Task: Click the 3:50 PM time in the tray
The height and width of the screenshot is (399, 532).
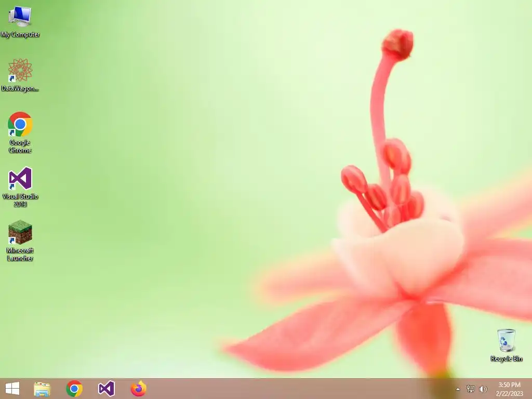Action: point(509,385)
